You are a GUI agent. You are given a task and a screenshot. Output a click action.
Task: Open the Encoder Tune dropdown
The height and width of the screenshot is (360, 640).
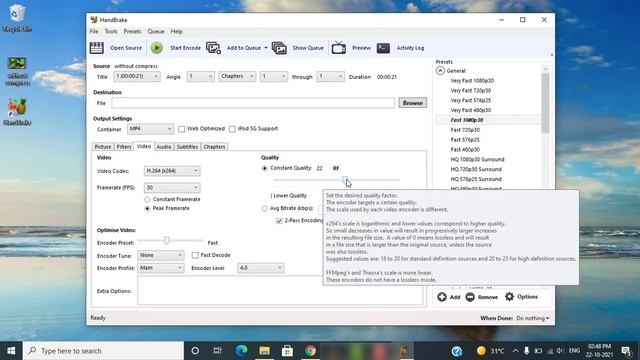(x=161, y=256)
